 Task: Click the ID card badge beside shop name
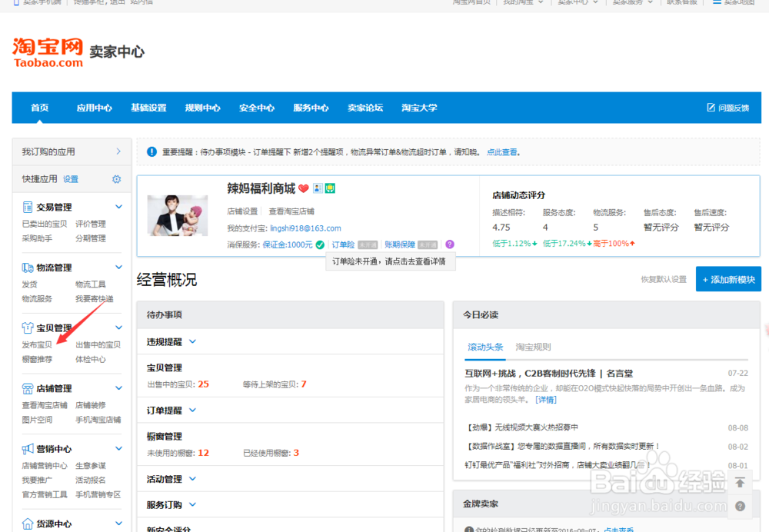[x=318, y=188]
